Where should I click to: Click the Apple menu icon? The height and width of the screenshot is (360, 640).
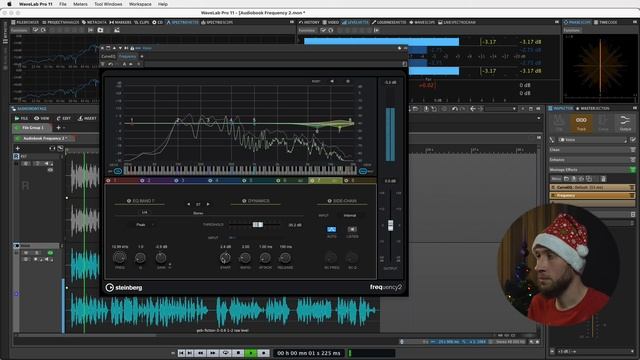(9, 4)
